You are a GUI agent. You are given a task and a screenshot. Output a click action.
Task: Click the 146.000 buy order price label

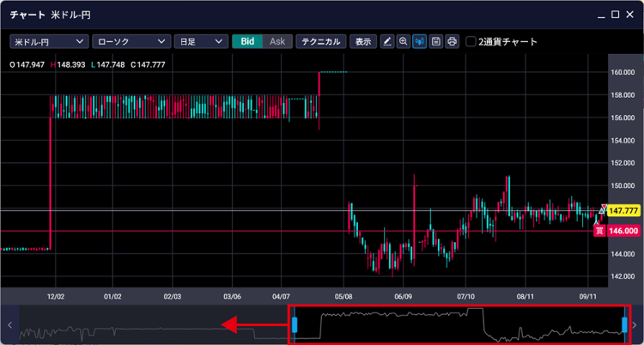coord(621,231)
